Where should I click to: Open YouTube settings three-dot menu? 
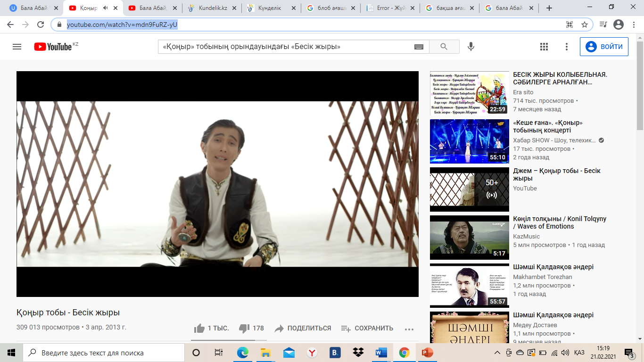(567, 47)
